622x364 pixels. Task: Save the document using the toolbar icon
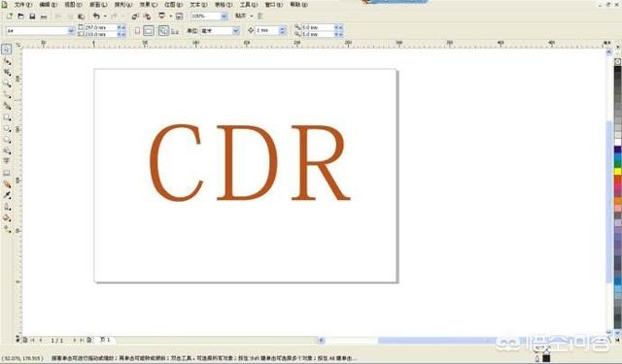tap(32, 17)
